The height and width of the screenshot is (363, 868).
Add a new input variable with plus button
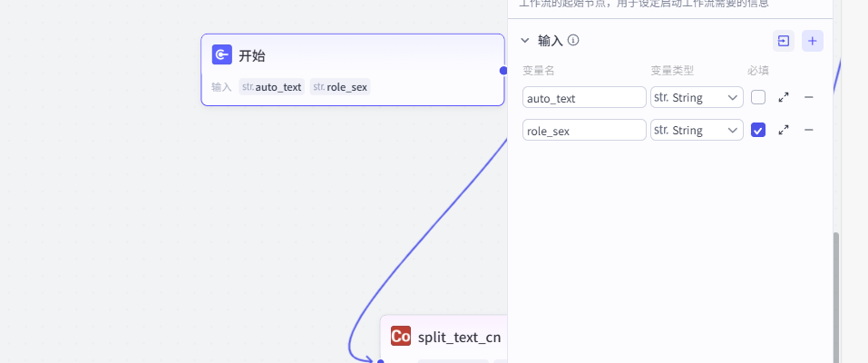(812, 41)
